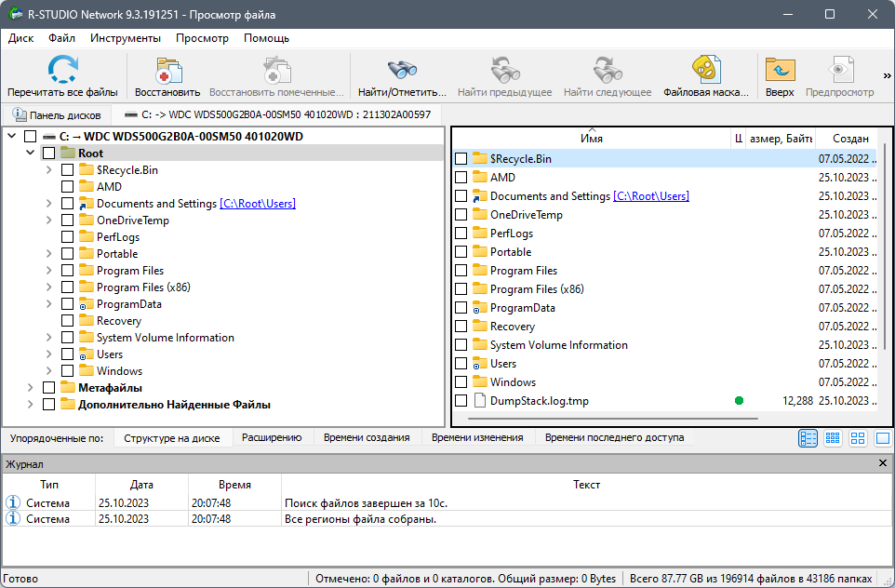
Task: Open the Файловая маска mask icon
Action: coord(705,69)
